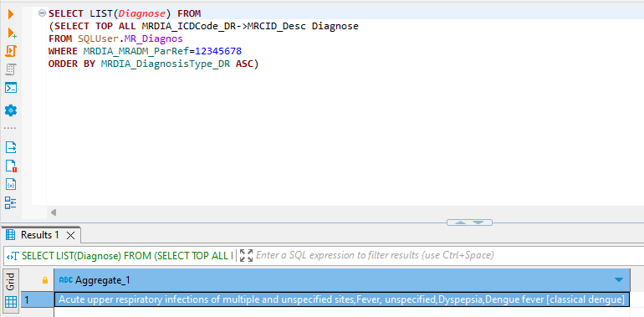Click MR_Diagnos table name in editor
This screenshot has height=317, width=644.
click(x=154, y=38)
